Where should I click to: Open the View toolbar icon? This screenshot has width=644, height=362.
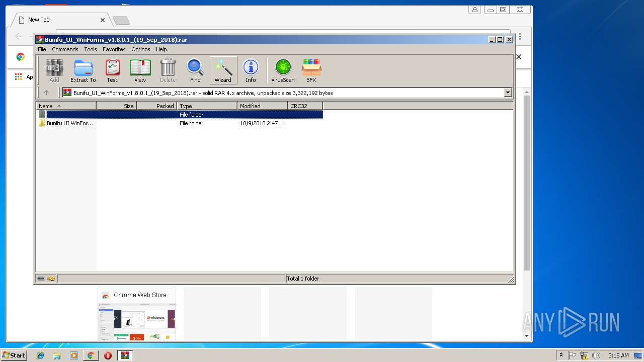[140, 70]
